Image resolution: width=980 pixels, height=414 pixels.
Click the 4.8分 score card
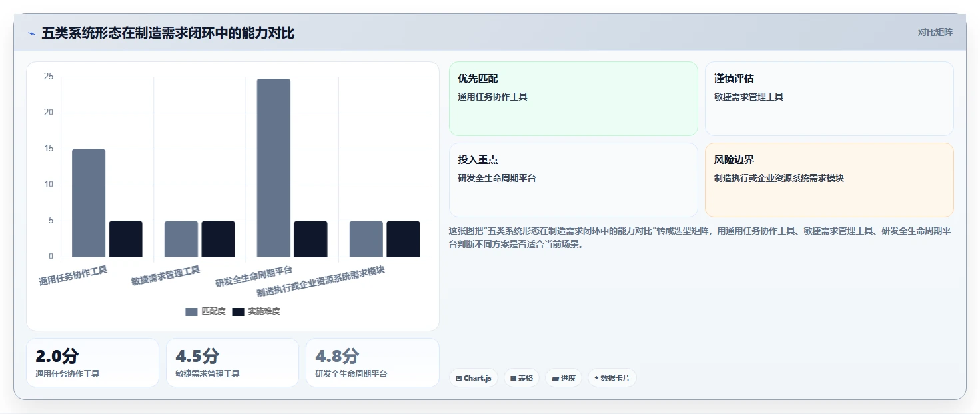point(372,363)
